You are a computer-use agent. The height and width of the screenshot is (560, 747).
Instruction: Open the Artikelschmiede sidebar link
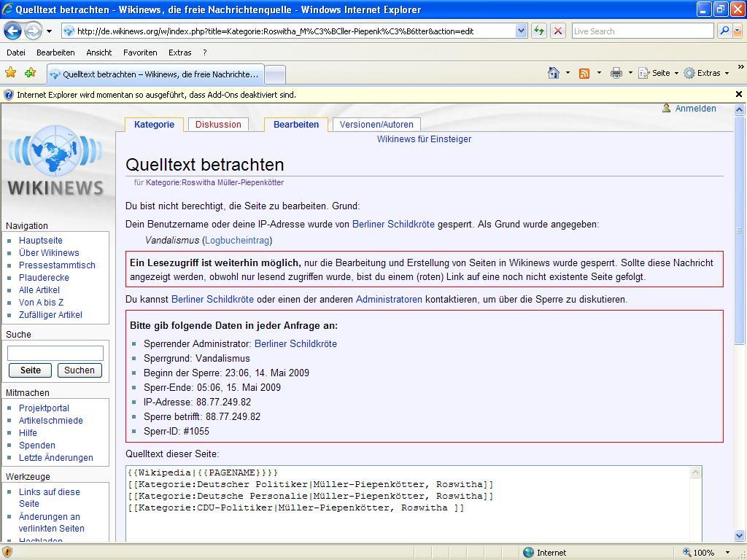pos(51,421)
